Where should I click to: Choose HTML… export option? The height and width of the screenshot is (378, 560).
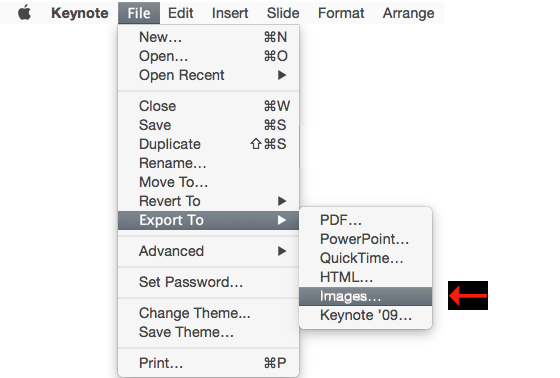click(x=365, y=277)
